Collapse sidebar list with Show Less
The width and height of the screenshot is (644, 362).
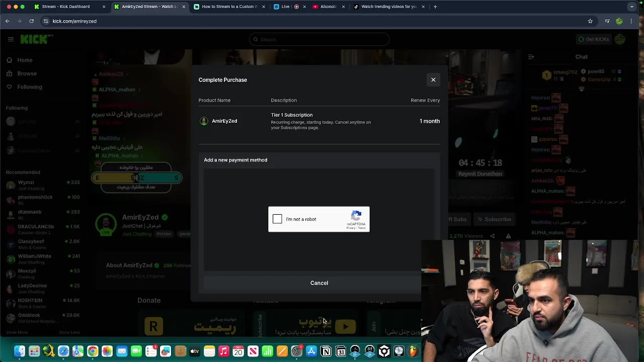click(69, 332)
